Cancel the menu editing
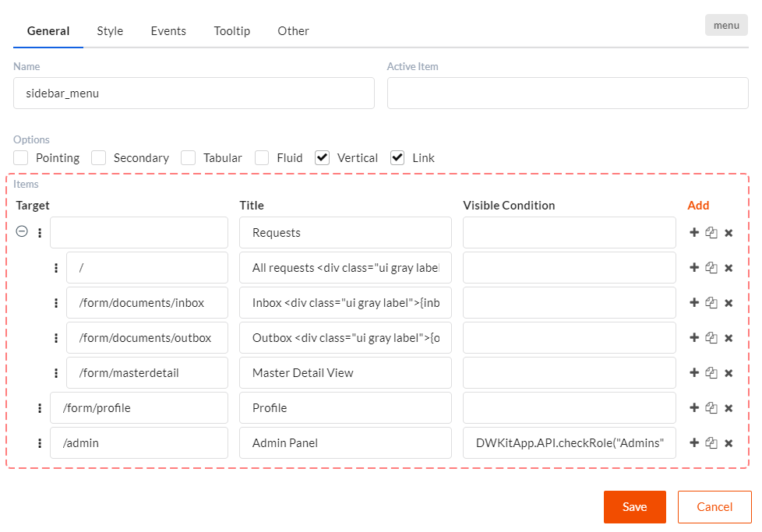This screenshot has width=762, height=532. [714, 507]
